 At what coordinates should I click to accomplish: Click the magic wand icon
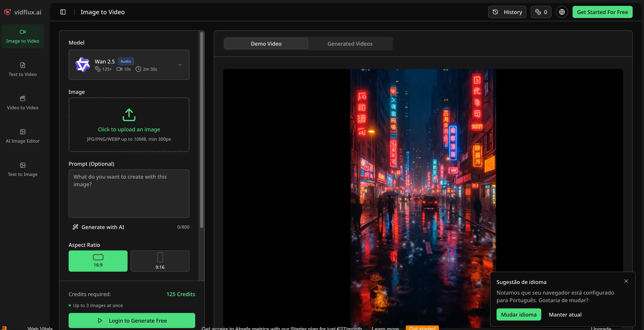(75, 227)
